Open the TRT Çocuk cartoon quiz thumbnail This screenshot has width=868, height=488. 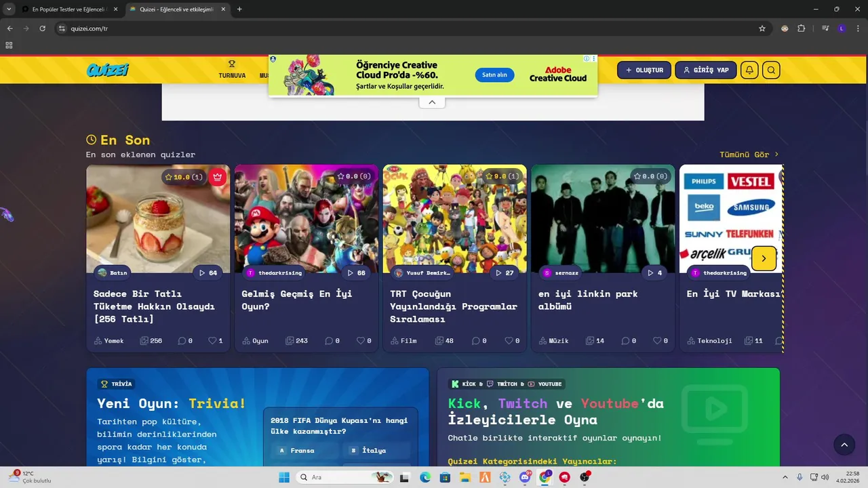pos(454,218)
